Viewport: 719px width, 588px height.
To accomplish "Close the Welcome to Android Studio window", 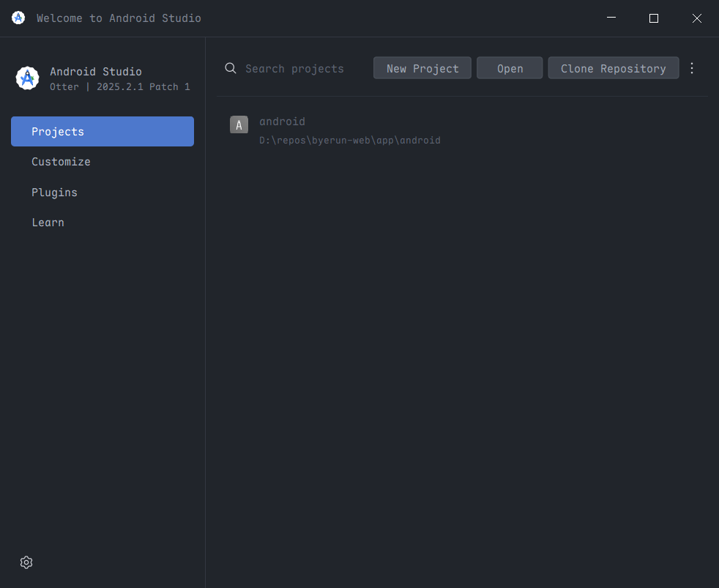I will point(697,18).
